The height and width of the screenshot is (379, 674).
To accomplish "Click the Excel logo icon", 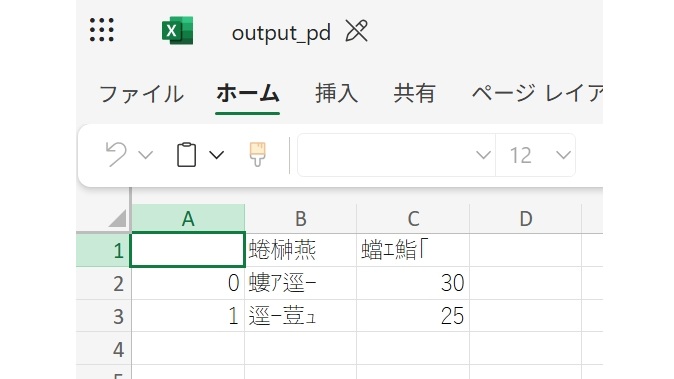I will tap(178, 31).
